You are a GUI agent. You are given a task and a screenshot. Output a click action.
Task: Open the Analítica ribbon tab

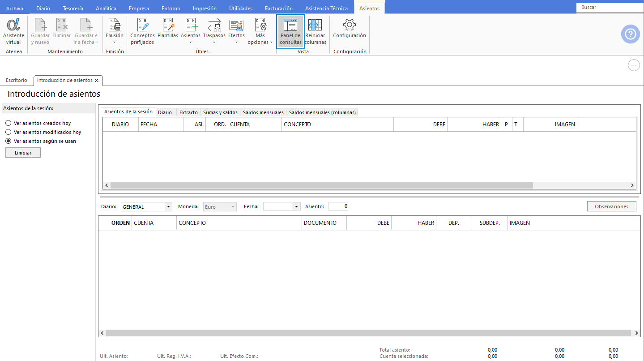[106, 8]
